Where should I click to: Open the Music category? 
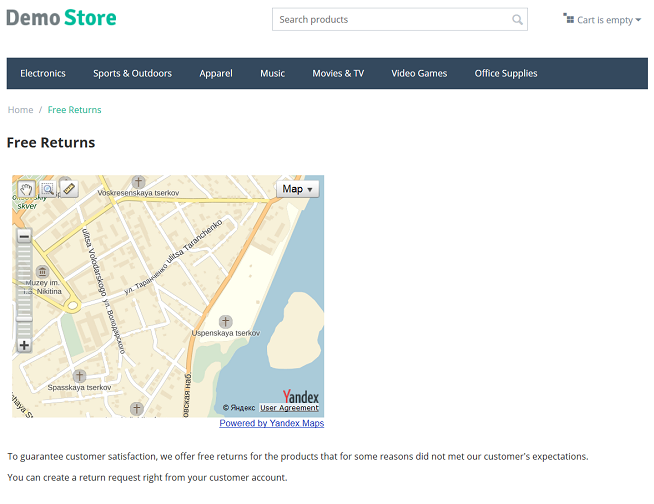tap(272, 73)
